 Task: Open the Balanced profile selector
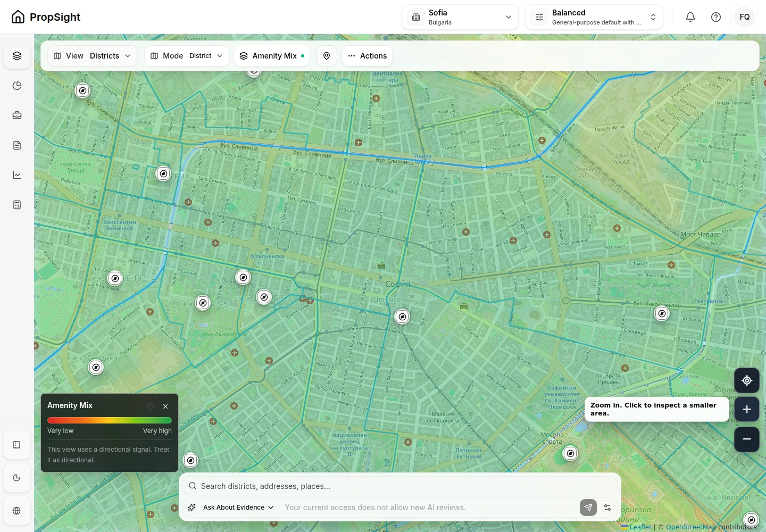coord(594,17)
